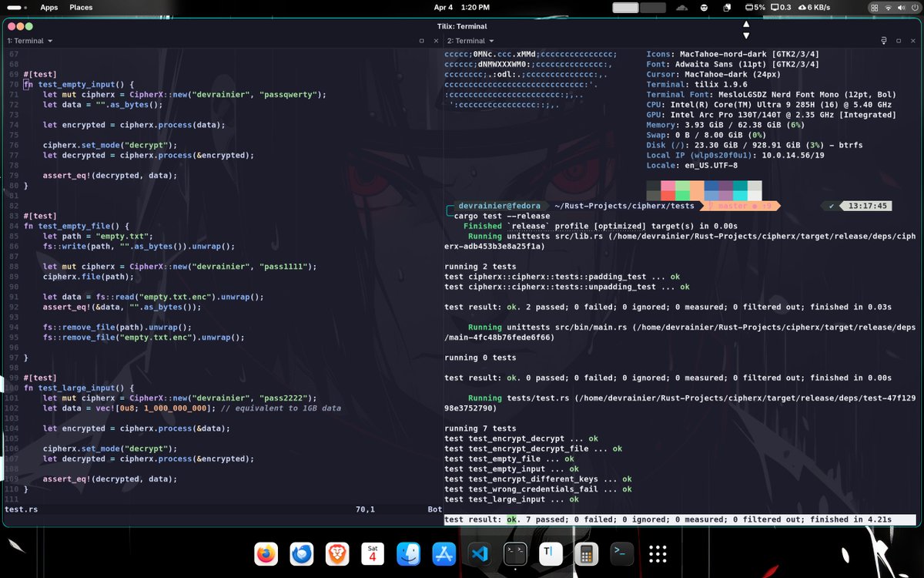924x578 pixels.
Task: Click 'fn test_empty_file()' in the editor
Action: (76, 226)
